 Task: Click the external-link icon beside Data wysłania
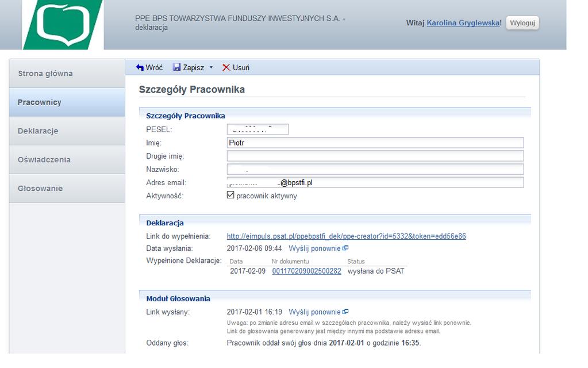pyautogui.click(x=345, y=248)
